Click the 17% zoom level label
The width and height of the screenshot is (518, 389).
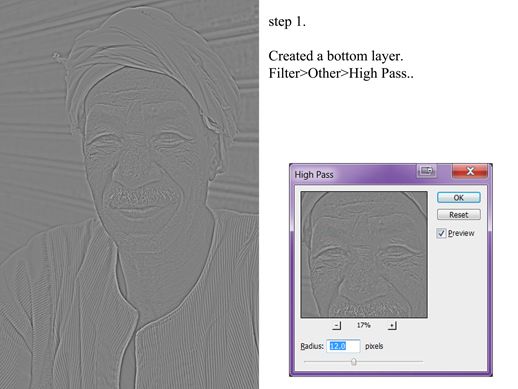pyautogui.click(x=363, y=325)
